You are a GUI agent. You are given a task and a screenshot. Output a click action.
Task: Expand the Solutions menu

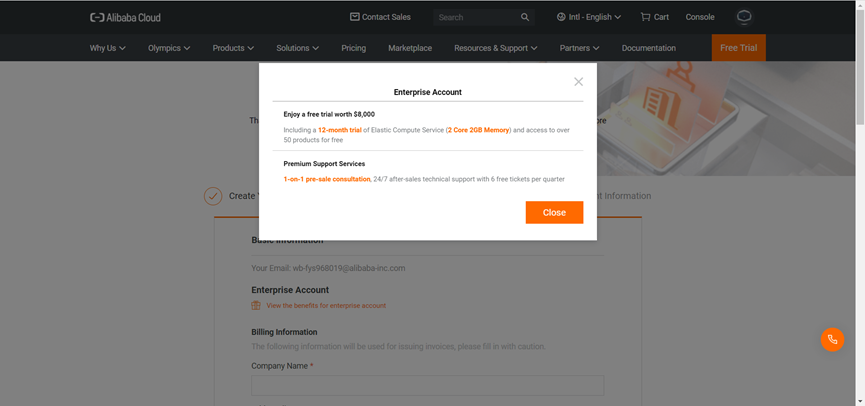[298, 48]
